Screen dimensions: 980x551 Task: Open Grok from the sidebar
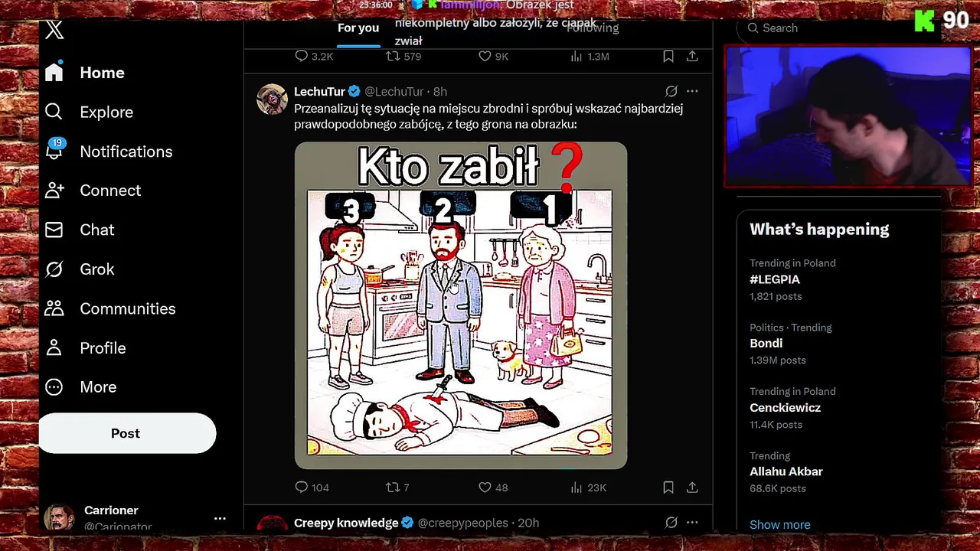80,269
